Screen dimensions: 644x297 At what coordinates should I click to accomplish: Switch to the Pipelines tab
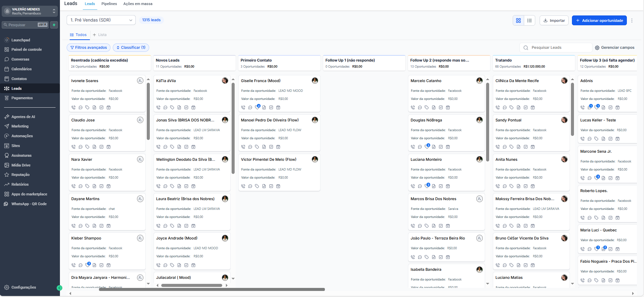coord(109,4)
